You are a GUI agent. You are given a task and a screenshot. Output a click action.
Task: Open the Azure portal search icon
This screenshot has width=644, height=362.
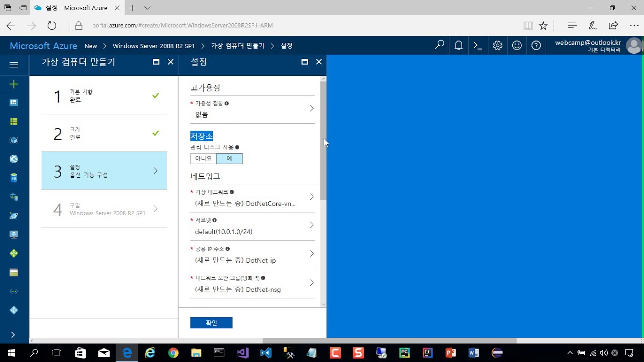click(440, 45)
